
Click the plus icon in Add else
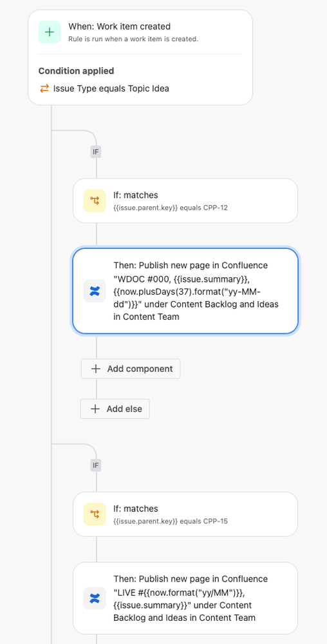(95, 409)
